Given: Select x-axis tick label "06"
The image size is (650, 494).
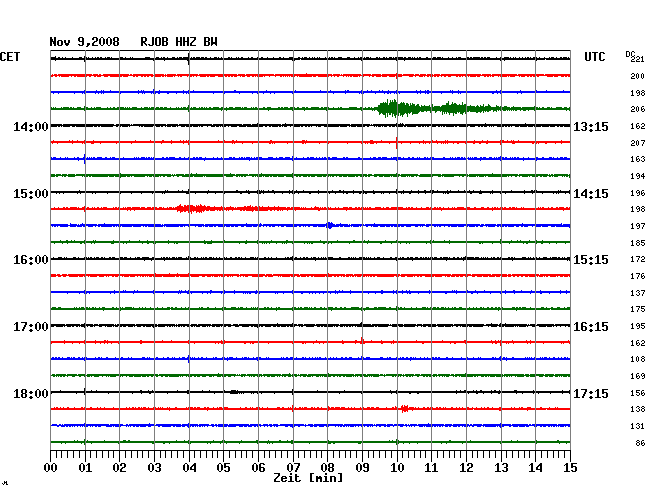Looking at the screenshot, I should pos(258,468).
